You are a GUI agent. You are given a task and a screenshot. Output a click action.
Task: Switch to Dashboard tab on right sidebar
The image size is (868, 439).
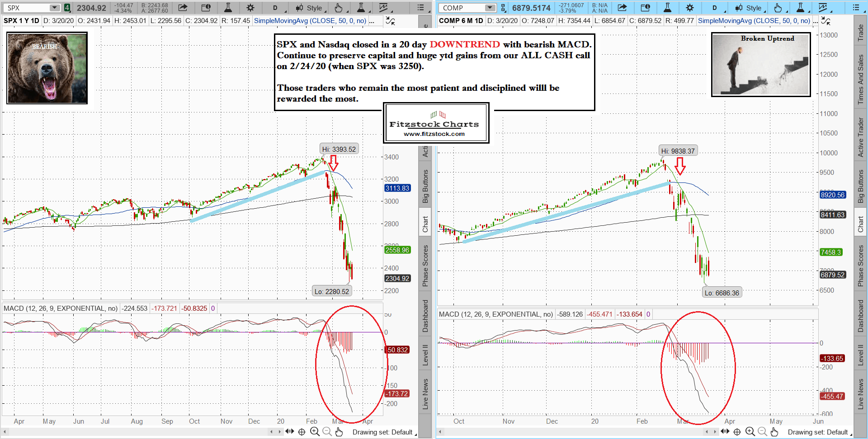[860, 316]
